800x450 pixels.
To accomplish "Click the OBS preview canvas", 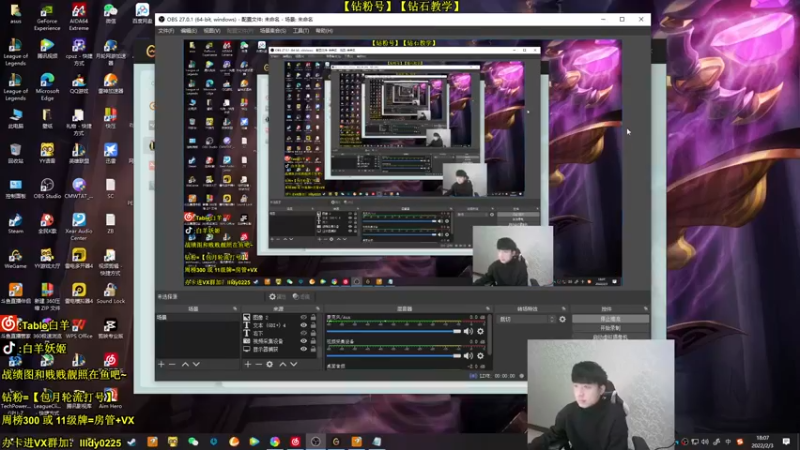I will click(403, 162).
